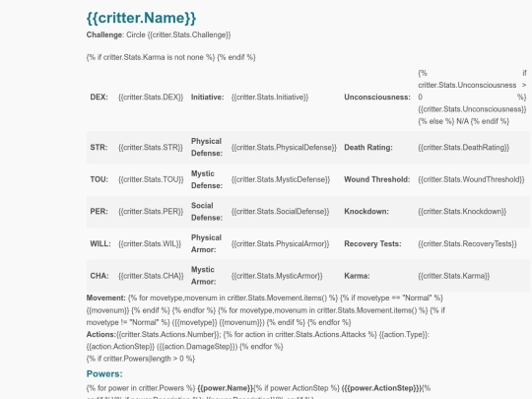Click the Unconsciousness: label
The image size is (532, 399).
point(377,98)
